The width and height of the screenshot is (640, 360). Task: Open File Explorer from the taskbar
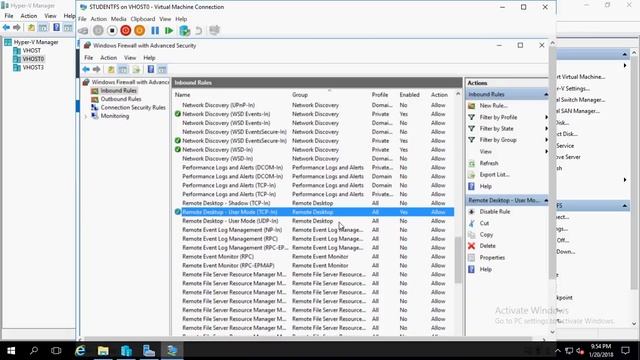103,351
